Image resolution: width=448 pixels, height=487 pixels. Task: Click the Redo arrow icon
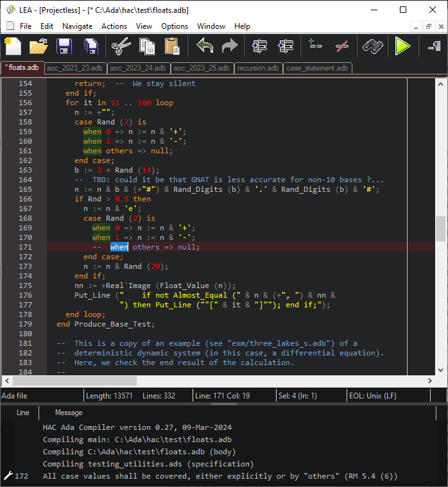click(229, 46)
